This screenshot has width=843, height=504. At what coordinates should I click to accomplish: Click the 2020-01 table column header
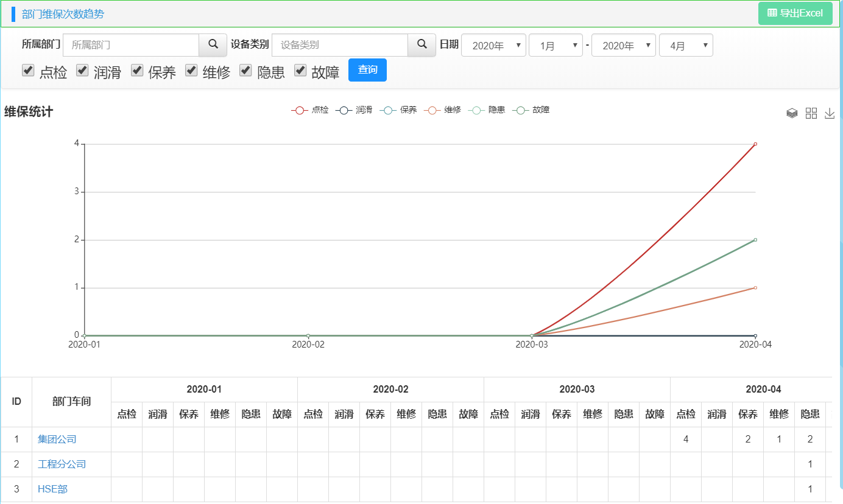204,390
